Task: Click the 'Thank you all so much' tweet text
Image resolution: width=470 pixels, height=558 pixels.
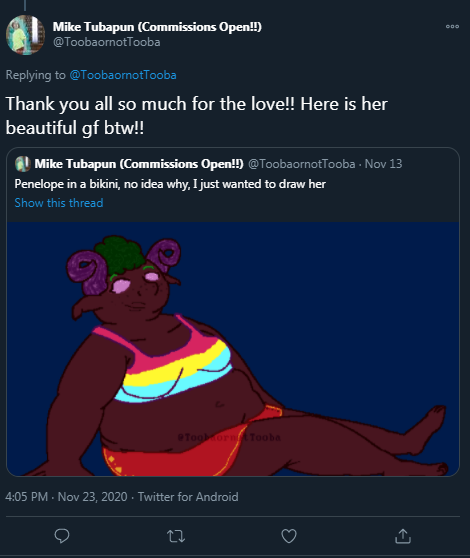Action: pyautogui.click(x=196, y=116)
